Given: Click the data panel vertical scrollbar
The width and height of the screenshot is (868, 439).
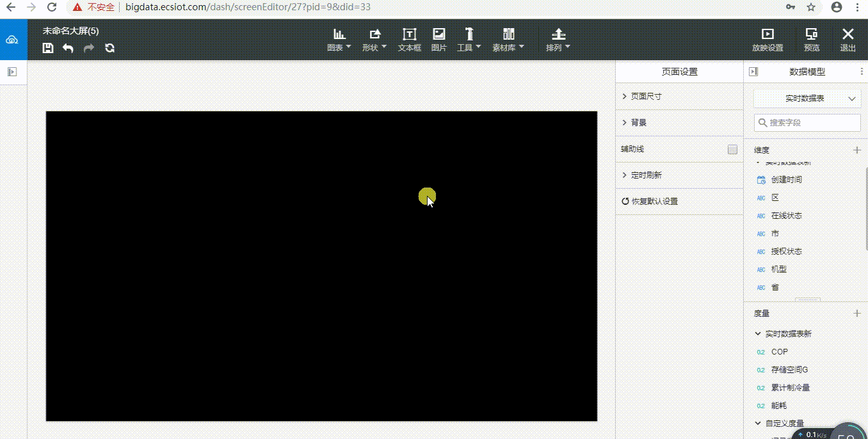Looking at the screenshot, I should [865, 208].
